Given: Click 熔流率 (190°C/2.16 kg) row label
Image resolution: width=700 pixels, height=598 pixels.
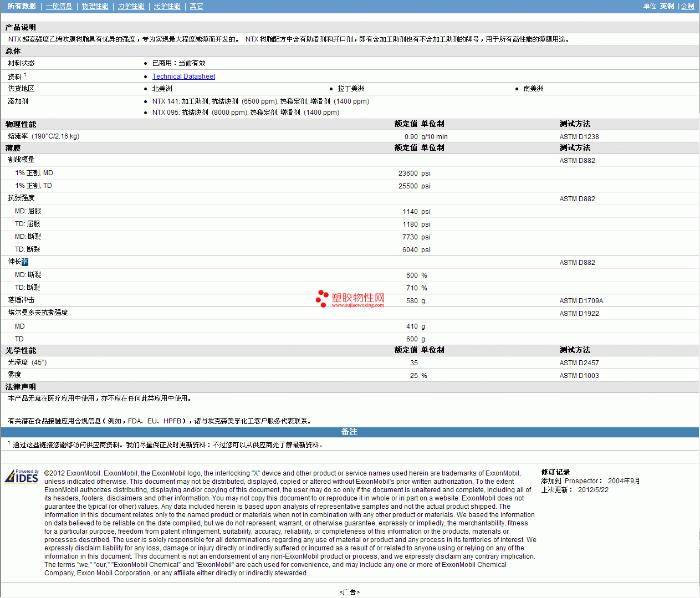Looking at the screenshot, I should tap(43, 136).
